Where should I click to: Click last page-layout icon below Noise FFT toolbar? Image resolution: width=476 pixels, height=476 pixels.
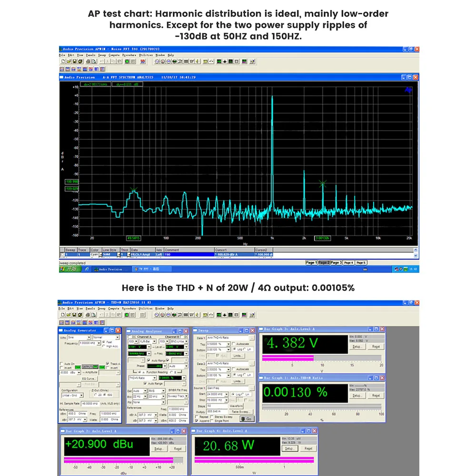[103, 69]
